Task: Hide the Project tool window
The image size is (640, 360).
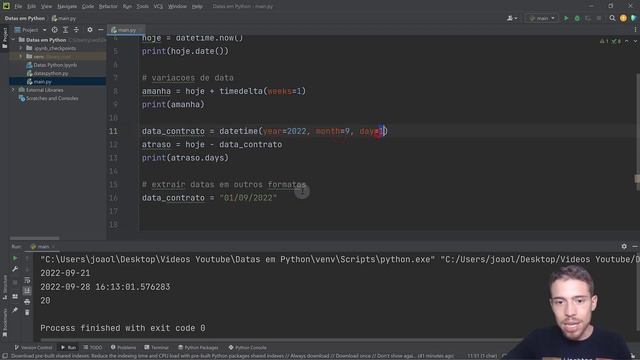Action: click(101, 30)
